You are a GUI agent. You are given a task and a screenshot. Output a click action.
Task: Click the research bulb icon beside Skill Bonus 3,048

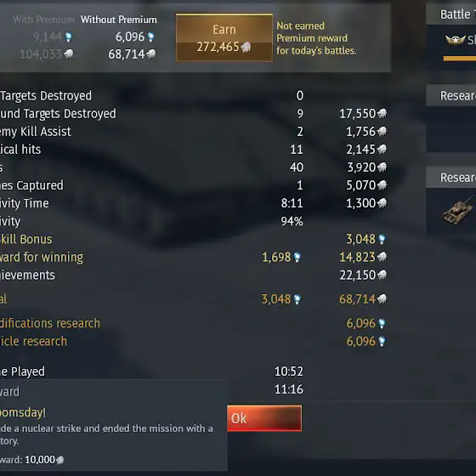[382, 239]
